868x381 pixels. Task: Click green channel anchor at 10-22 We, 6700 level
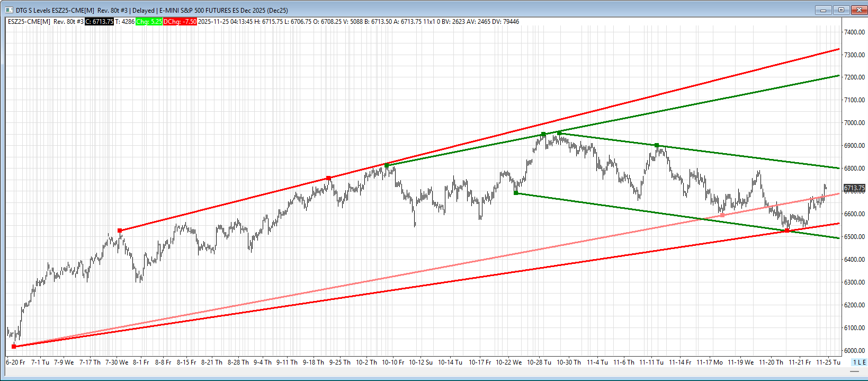tap(516, 193)
